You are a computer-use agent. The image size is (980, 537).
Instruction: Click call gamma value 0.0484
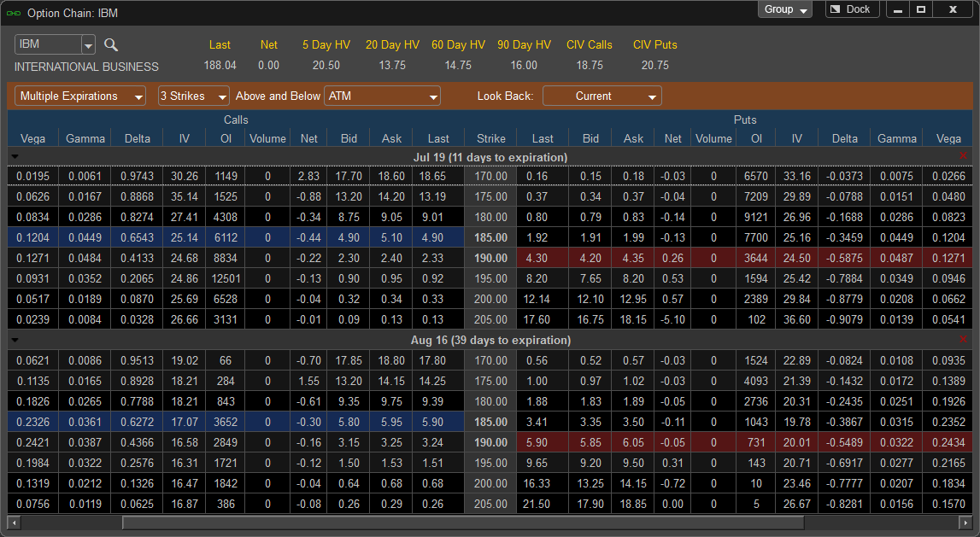85,258
